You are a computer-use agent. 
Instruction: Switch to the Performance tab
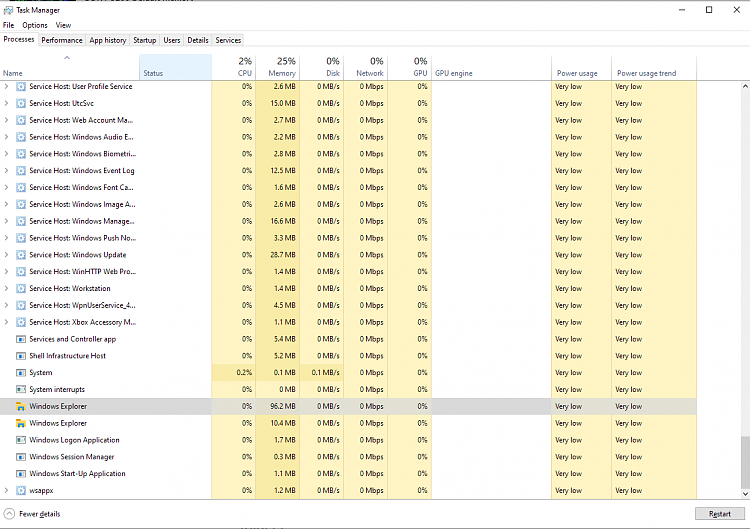pos(62,40)
